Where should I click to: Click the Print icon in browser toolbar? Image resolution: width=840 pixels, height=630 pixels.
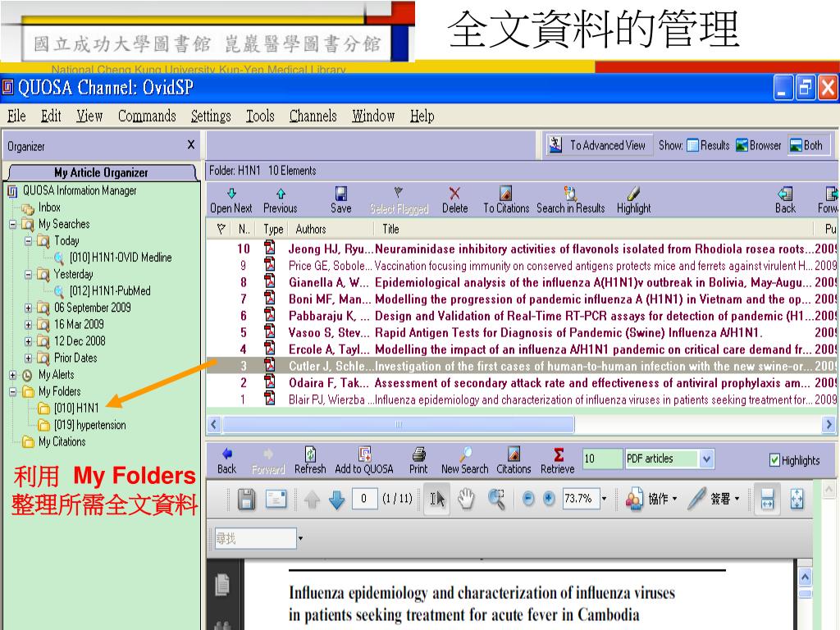tap(418, 454)
